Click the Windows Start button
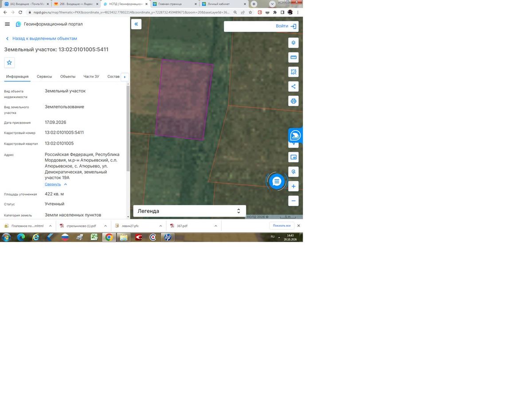This screenshot has width=532, height=395. pyautogui.click(x=6, y=237)
